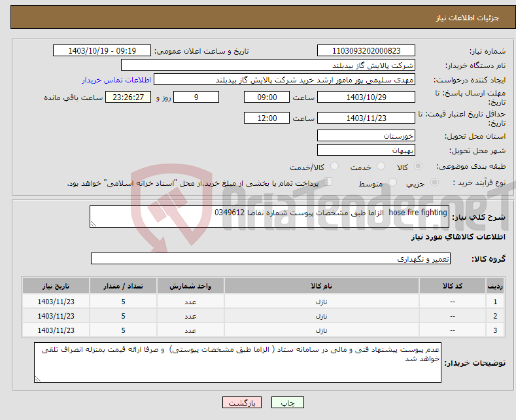Click نازل in row 2
This screenshot has width=516, height=420.
pos(322,317)
